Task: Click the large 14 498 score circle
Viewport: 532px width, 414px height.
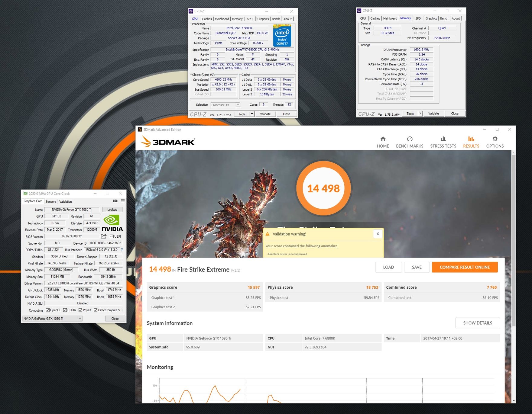Action: click(x=323, y=188)
